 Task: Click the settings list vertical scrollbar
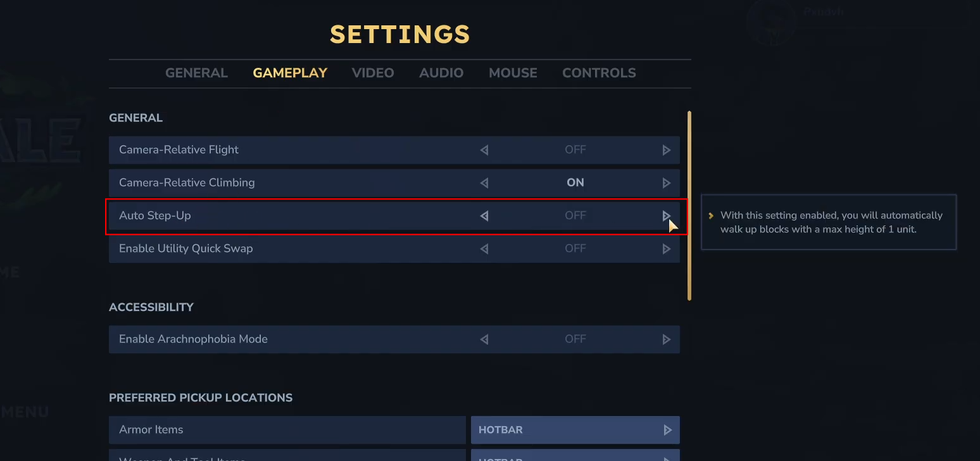point(689,206)
